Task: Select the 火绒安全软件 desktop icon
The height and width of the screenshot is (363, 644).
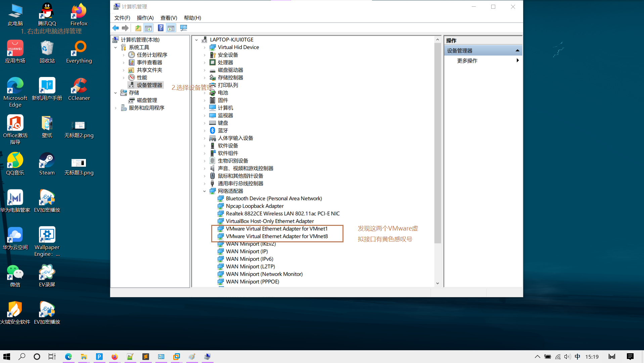Action: point(15,313)
